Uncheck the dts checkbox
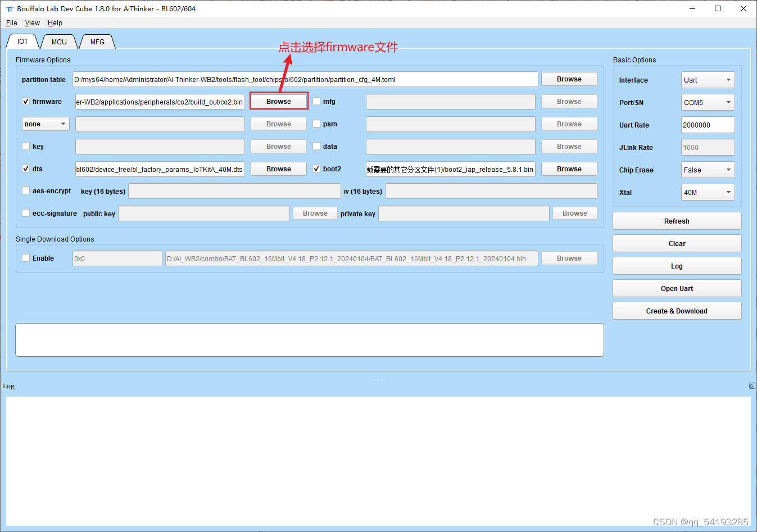Viewport: 757px width, 532px height. tap(26, 169)
